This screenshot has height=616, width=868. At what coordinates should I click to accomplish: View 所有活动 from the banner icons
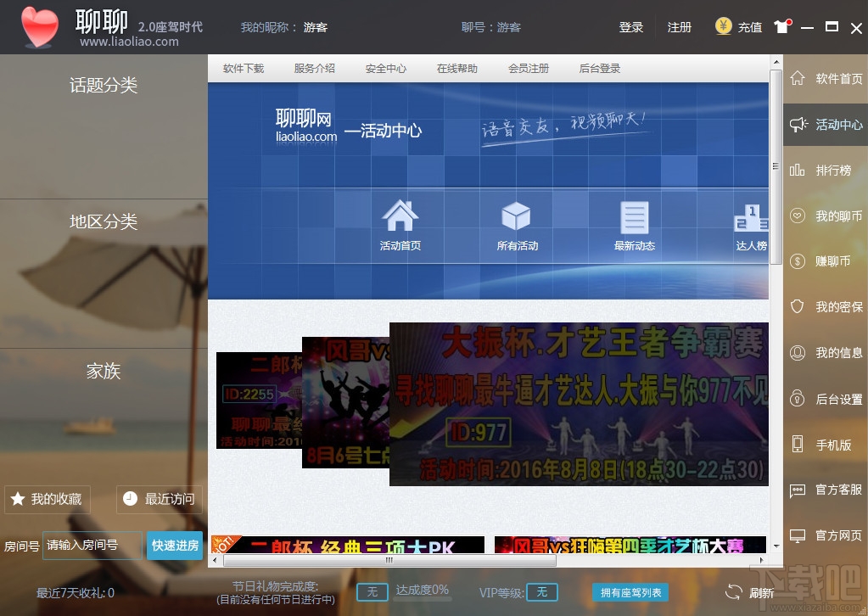point(516,225)
